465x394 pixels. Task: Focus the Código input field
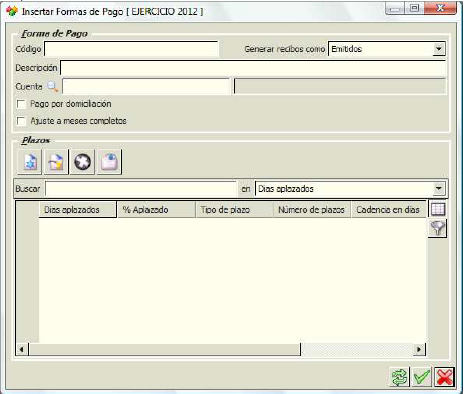[131, 49]
